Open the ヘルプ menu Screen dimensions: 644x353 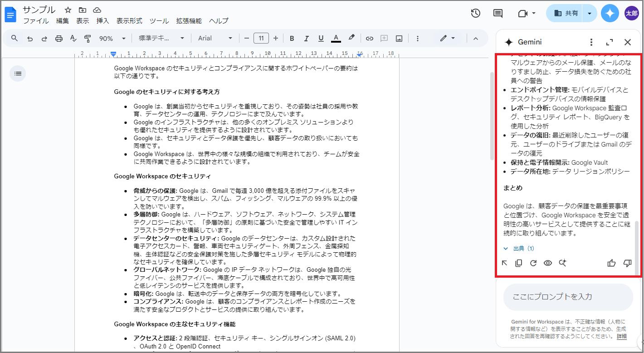219,21
